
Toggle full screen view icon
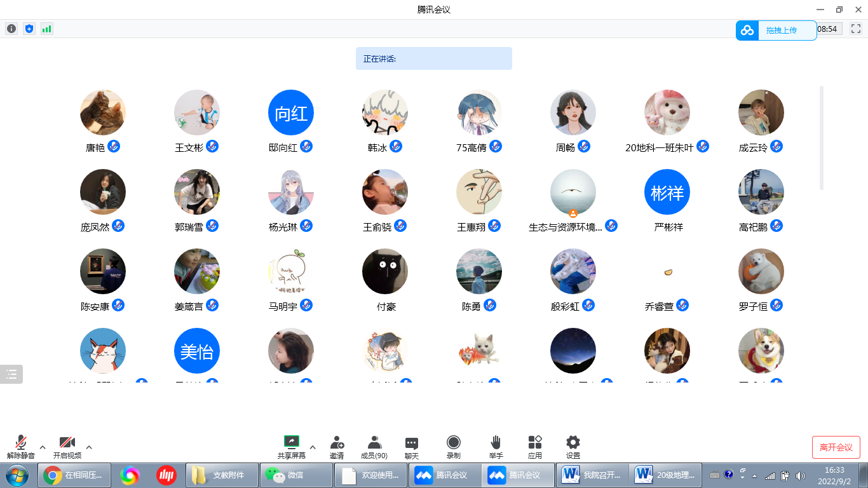855,29
